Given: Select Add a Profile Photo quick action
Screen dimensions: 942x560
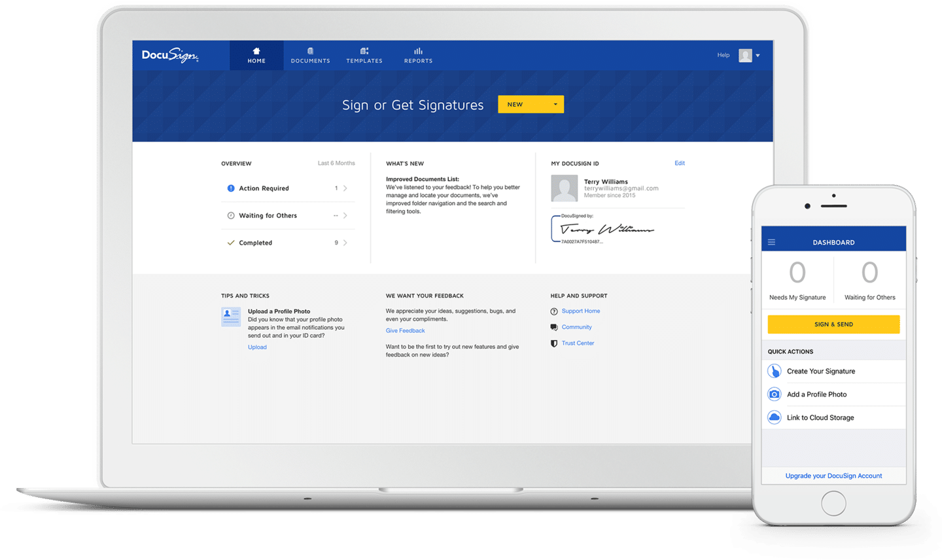Looking at the screenshot, I should tap(834, 394).
